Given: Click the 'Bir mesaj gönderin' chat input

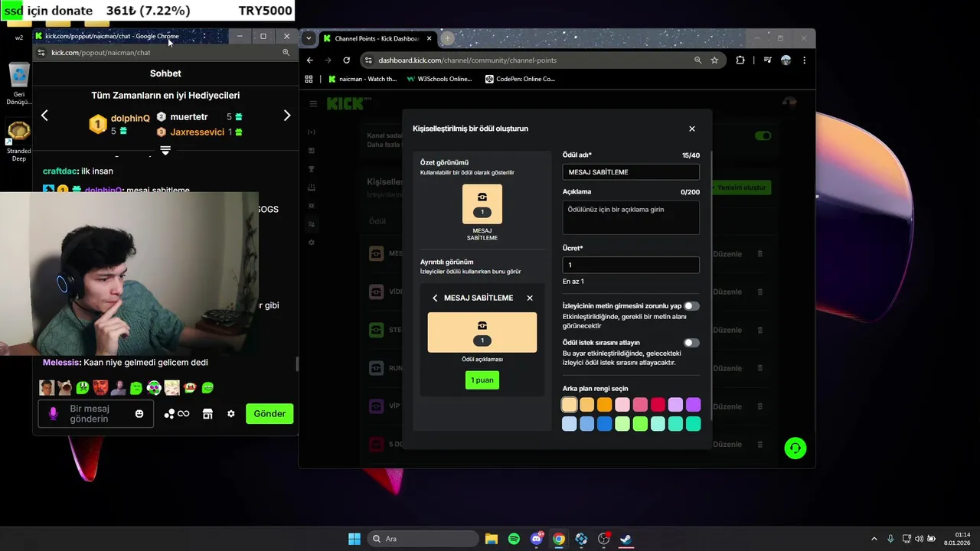Looking at the screenshot, I should pyautogui.click(x=96, y=414).
